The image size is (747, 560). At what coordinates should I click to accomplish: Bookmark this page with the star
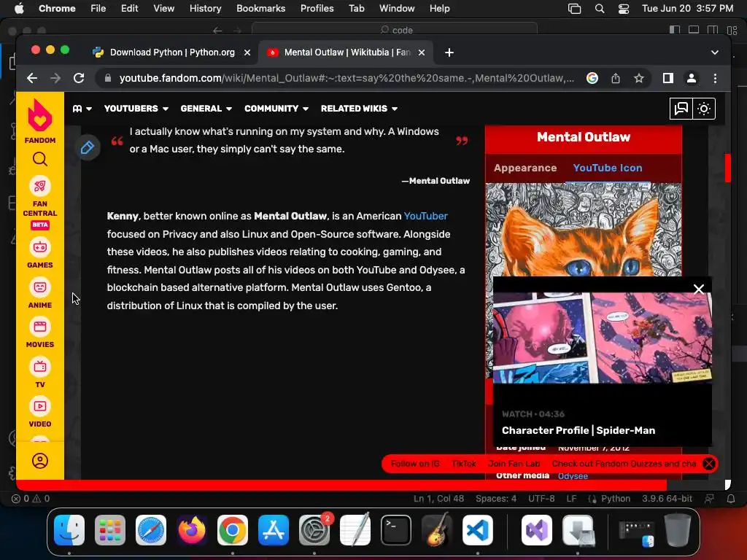click(639, 78)
